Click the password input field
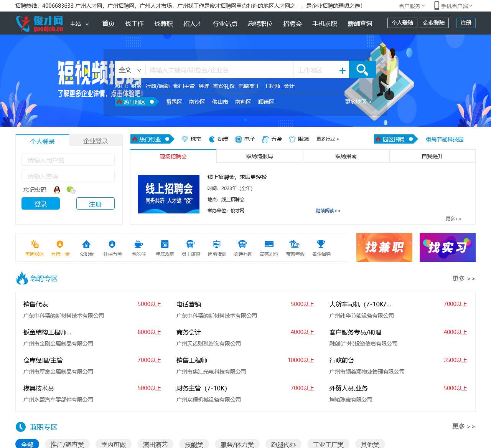Screen dimensions: 491x448 click(68, 176)
